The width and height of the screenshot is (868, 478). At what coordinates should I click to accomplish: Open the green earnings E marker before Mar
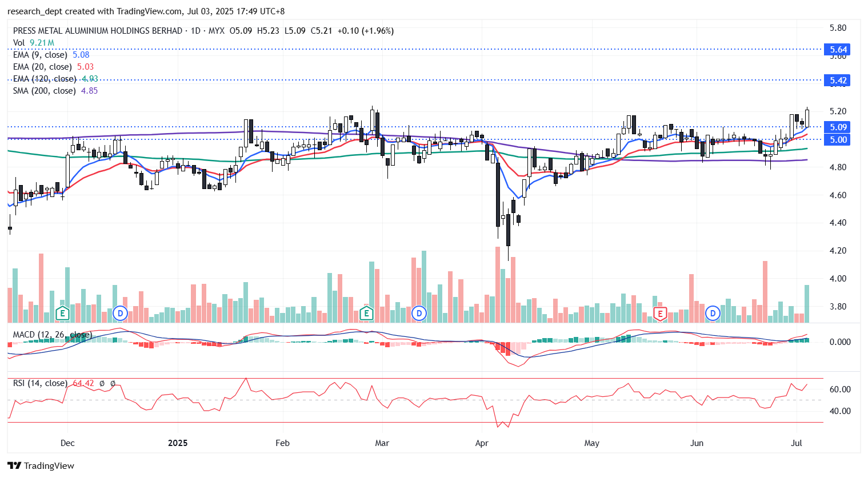pos(366,313)
